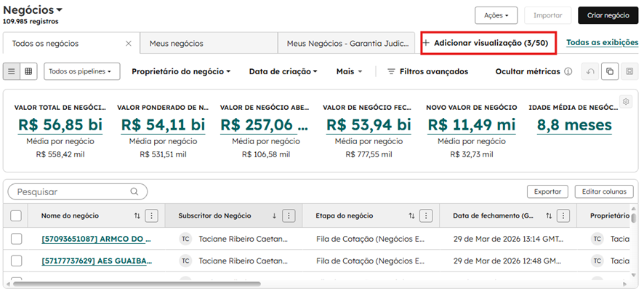
Task: Open the Todas as exibições link
Action: coord(604,43)
